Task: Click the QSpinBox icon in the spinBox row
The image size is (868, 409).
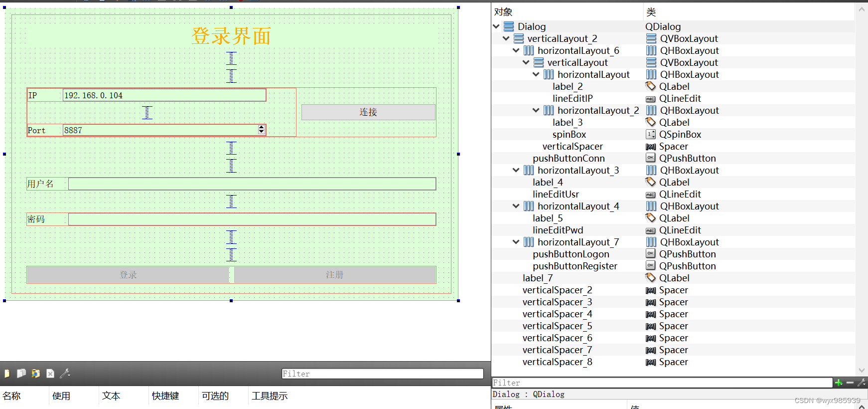Action: coord(651,134)
